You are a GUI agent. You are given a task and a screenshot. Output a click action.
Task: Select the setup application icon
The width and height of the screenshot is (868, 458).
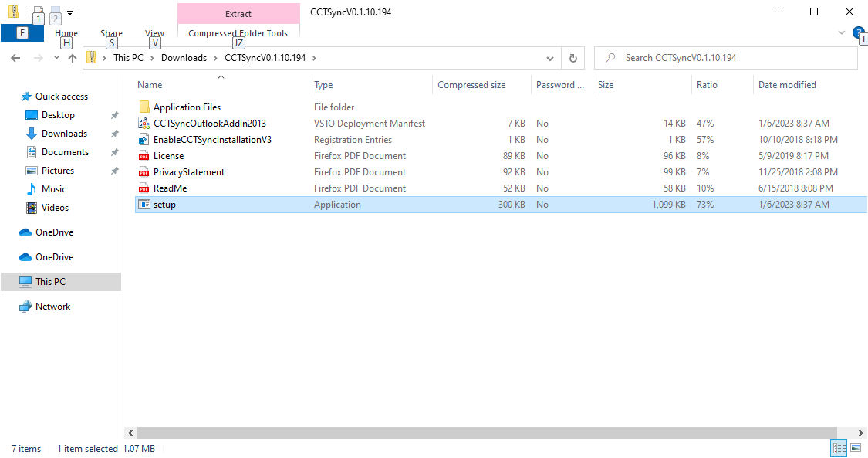point(144,205)
